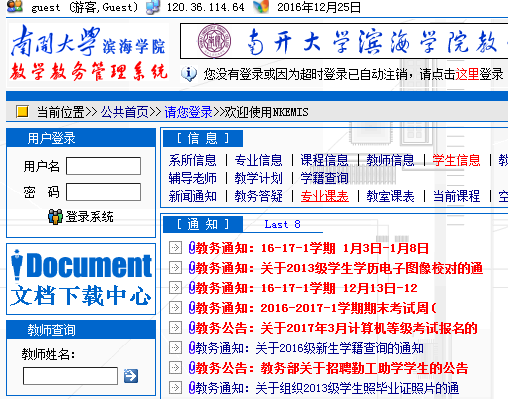Click the guest user icon in header
The width and height of the screenshot is (508, 399).
point(15,6)
